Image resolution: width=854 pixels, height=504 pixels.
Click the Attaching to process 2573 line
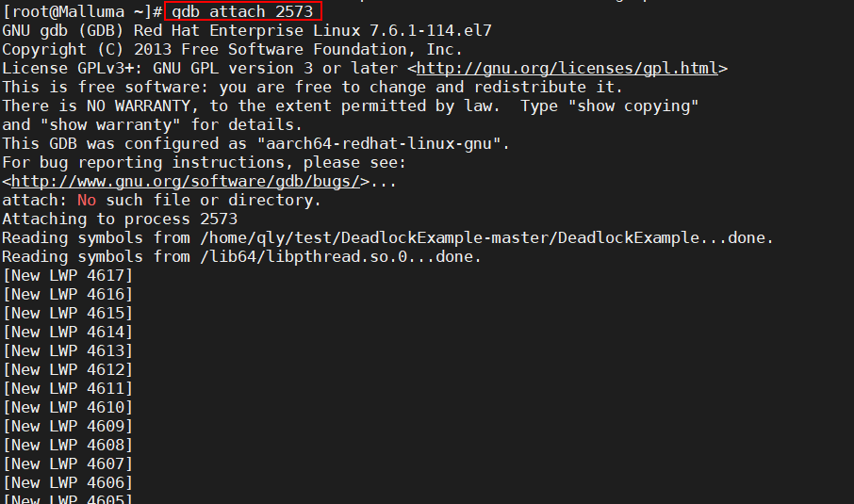[120, 219]
